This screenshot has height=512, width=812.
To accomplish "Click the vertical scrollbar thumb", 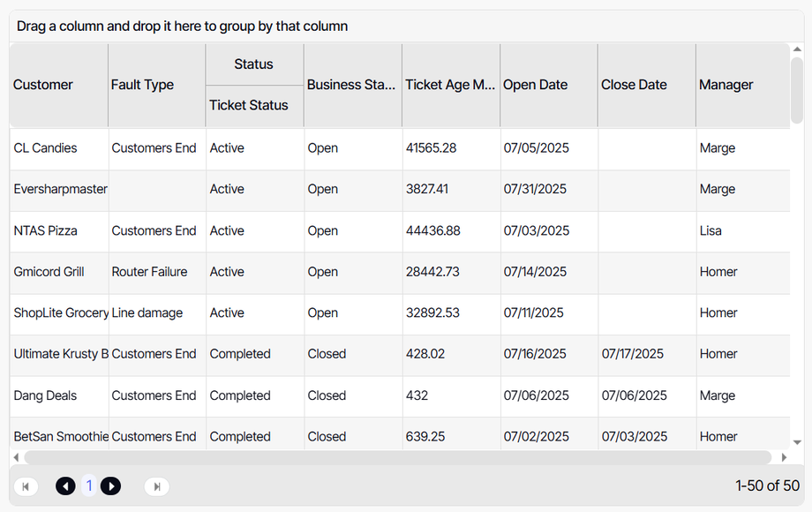I will pos(797,88).
